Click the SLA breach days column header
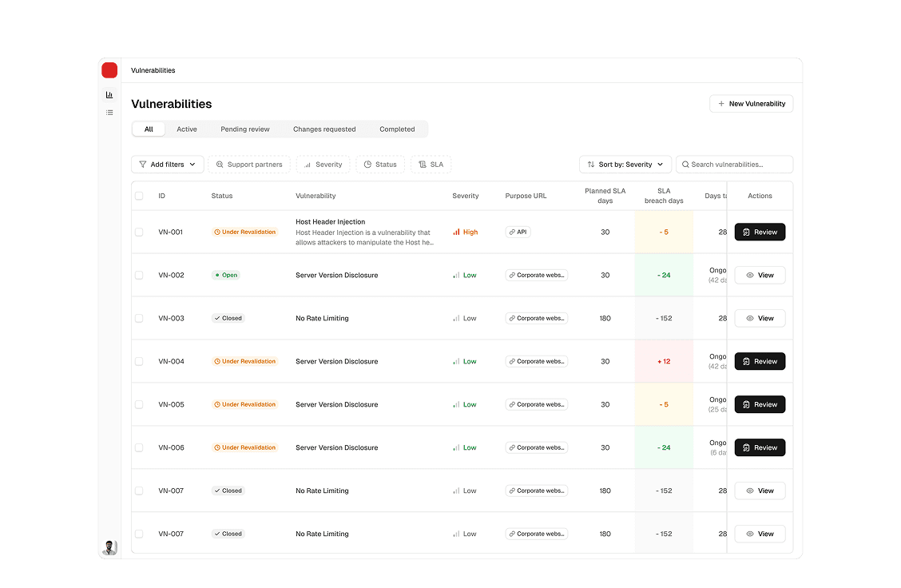901x588 pixels. click(x=664, y=196)
